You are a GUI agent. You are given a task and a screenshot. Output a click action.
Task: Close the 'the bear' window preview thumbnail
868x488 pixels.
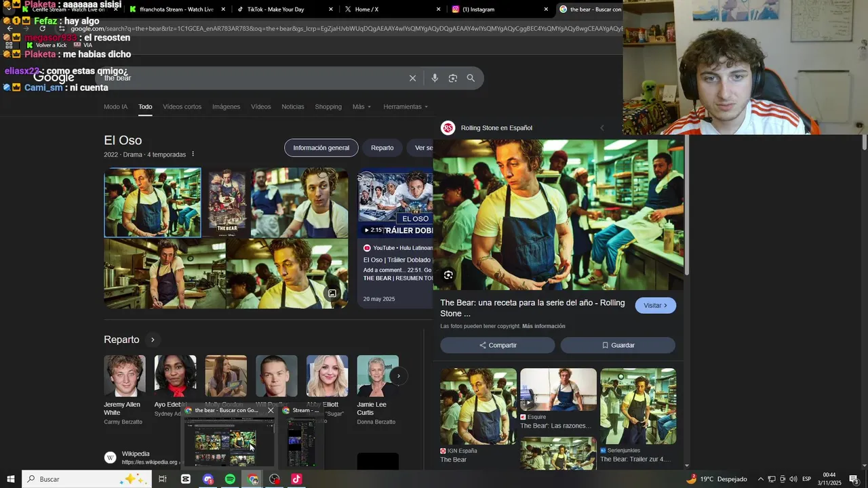[x=271, y=410]
